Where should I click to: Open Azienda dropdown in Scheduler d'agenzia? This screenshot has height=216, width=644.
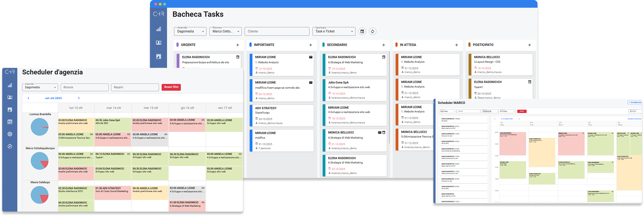point(40,87)
